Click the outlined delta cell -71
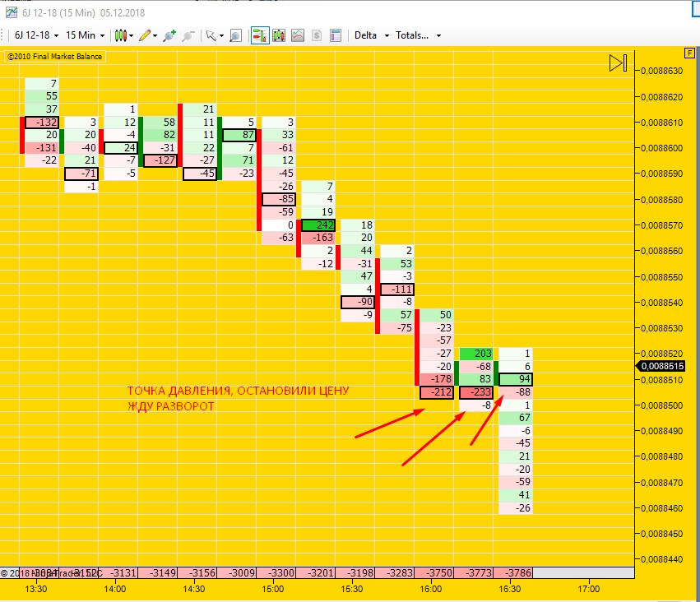Screen dimensions: 700x602 pos(81,174)
